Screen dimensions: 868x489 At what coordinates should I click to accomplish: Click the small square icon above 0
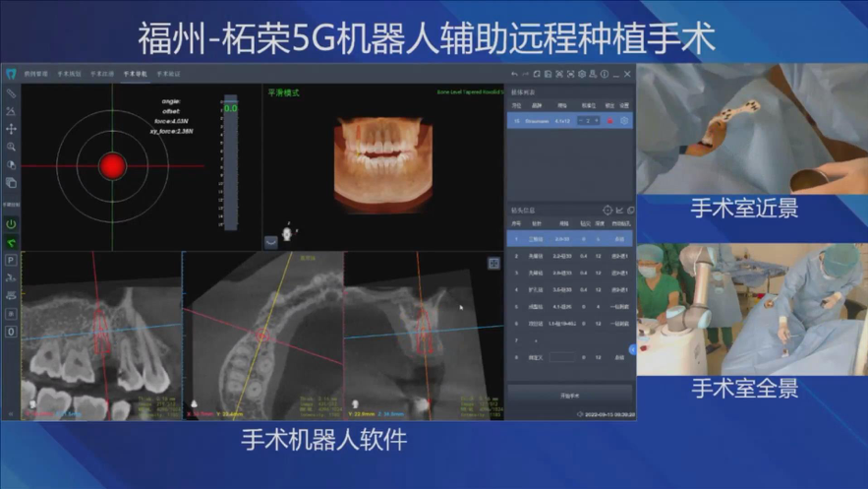pos(11,314)
